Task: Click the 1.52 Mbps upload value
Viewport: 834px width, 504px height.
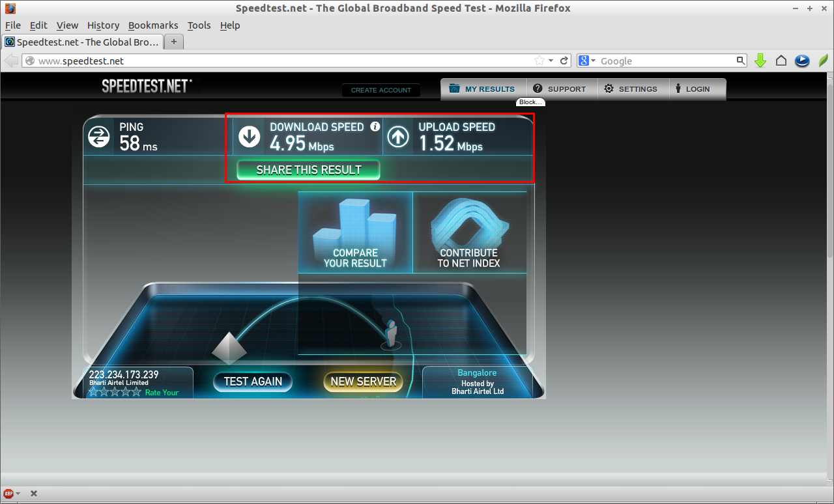Action: tap(450, 143)
